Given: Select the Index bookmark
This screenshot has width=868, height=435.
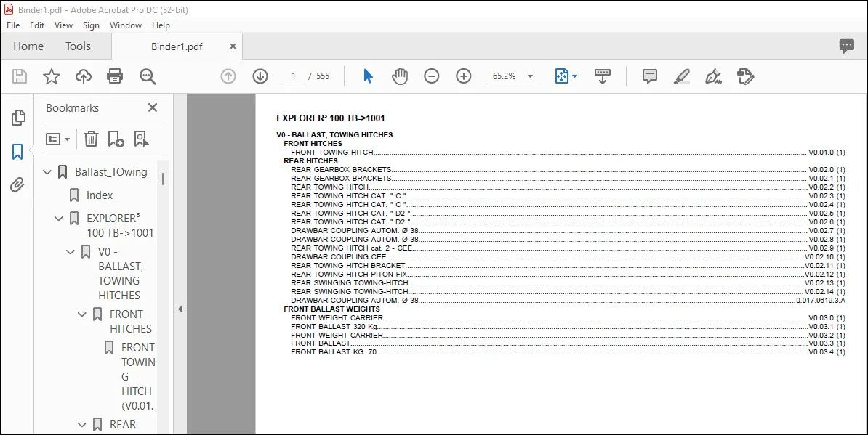Looking at the screenshot, I should tap(100, 195).
